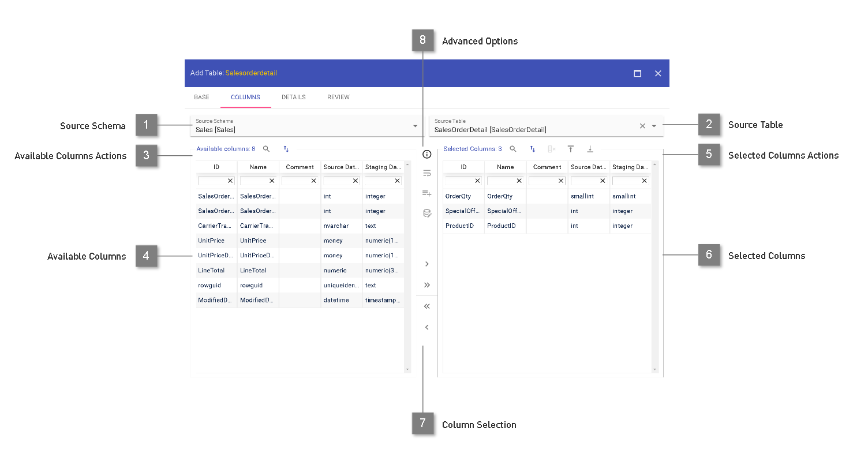Go to the BASE tab
This screenshot has height=461, width=868.
point(201,97)
